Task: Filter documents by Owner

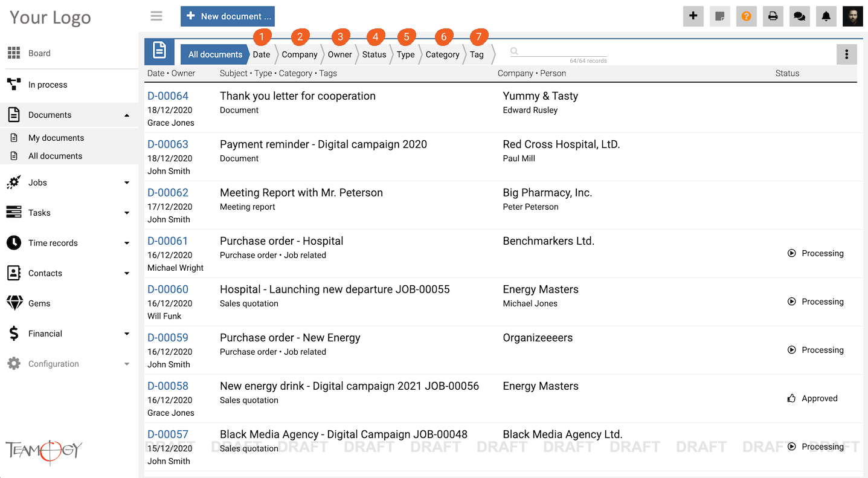Action: coord(340,54)
